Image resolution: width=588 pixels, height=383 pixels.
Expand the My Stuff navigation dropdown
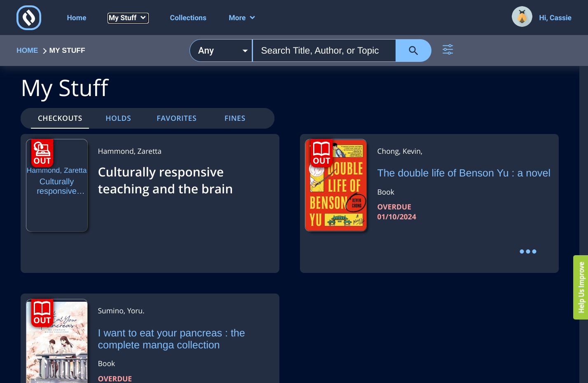tap(128, 18)
